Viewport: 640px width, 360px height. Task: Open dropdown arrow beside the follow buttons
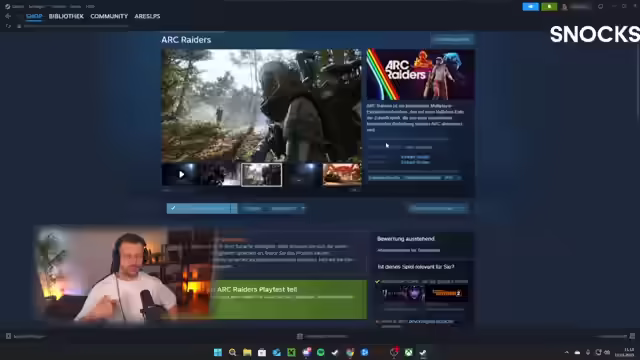point(303,208)
